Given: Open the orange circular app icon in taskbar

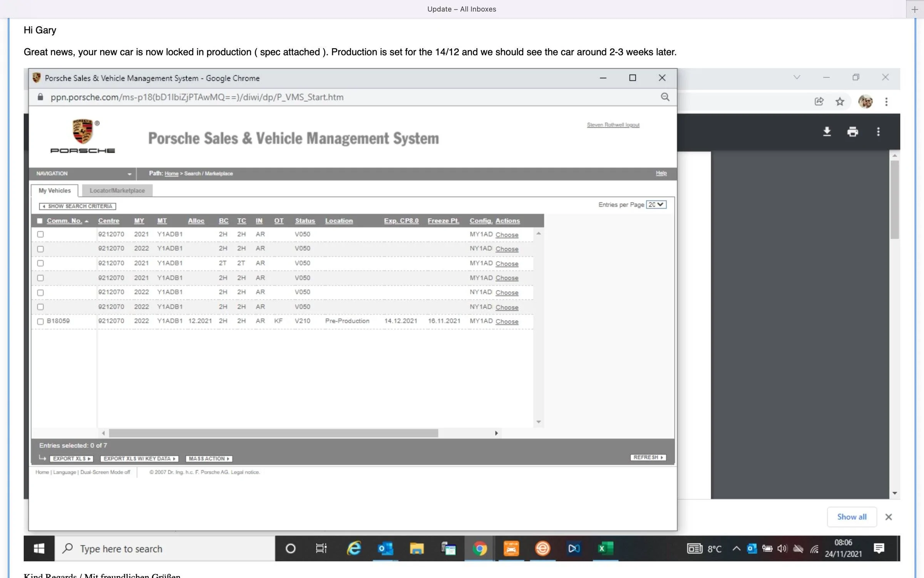Looking at the screenshot, I should [x=542, y=548].
